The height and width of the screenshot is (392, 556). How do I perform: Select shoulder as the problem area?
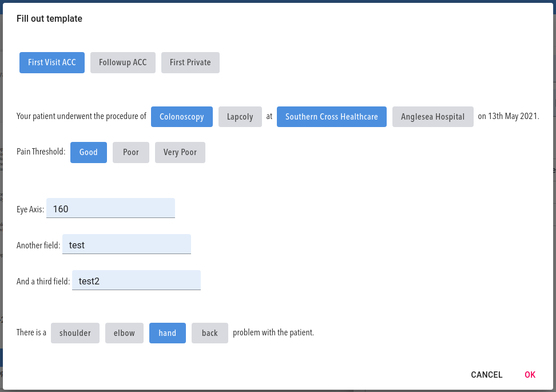(x=75, y=332)
